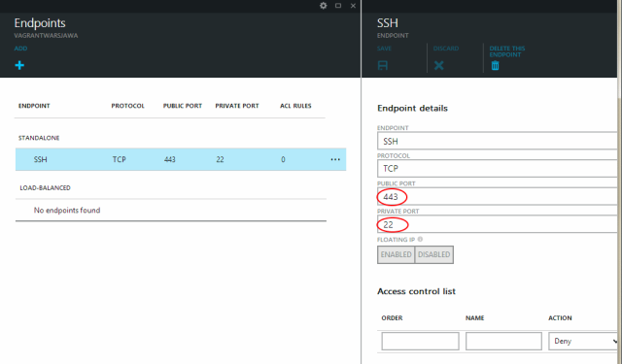The image size is (622, 364).
Task: Click the ADD label in Endpoints blade
Action: click(20, 49)
